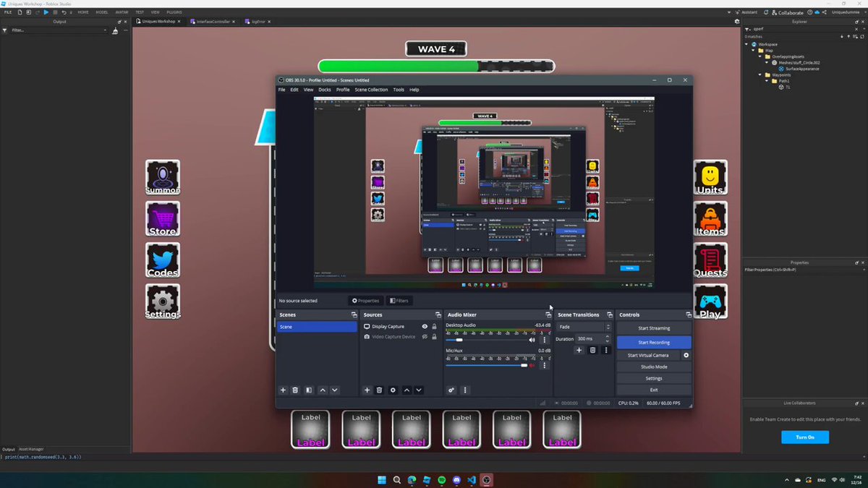Open the Fade transition dropdown
The height and width of the screenshot is (488, 868).
click(x=584, y=327)
